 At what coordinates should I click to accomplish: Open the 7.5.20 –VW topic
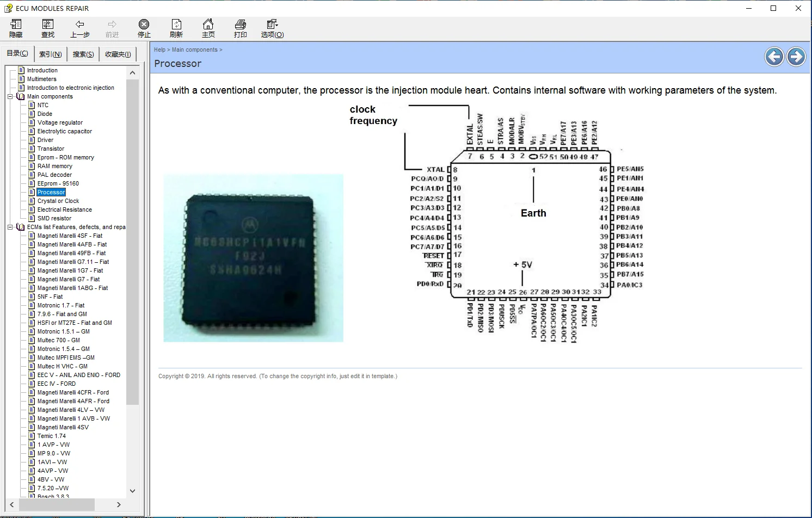coord(53,488)
